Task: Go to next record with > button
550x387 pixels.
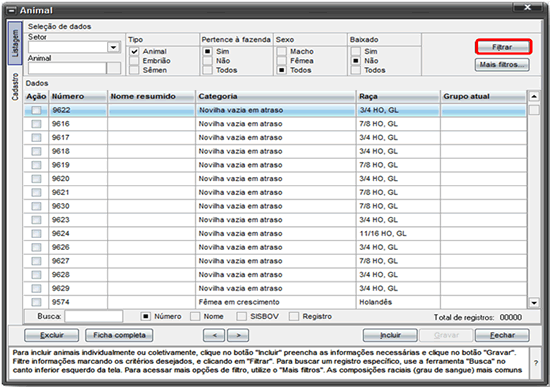Action: click(x=238, y=335)
